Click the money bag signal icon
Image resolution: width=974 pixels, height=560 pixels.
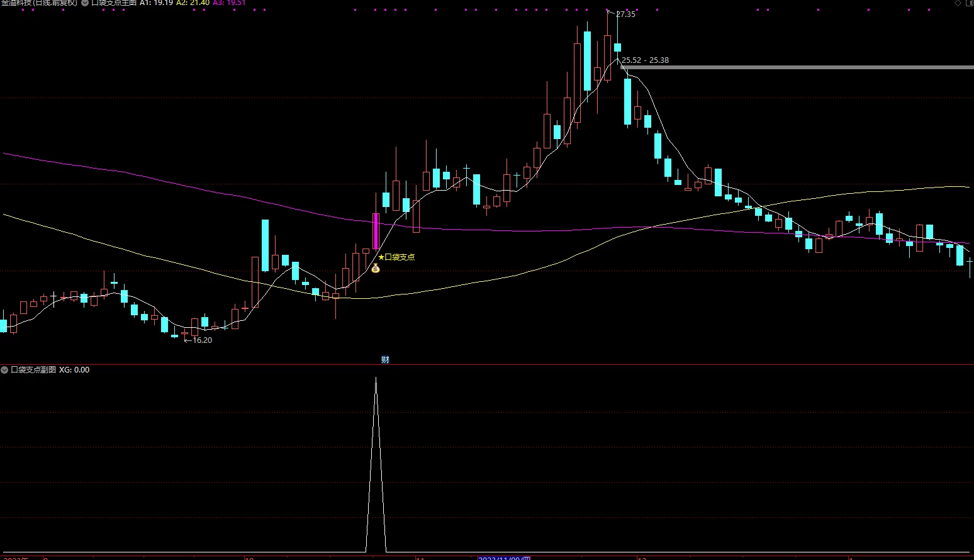376,269
